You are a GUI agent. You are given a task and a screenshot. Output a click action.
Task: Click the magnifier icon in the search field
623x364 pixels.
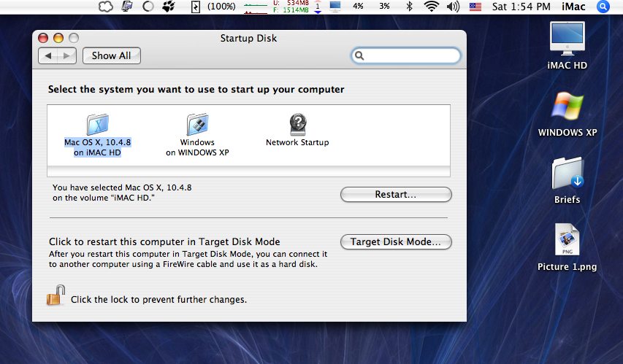point(359,55)
